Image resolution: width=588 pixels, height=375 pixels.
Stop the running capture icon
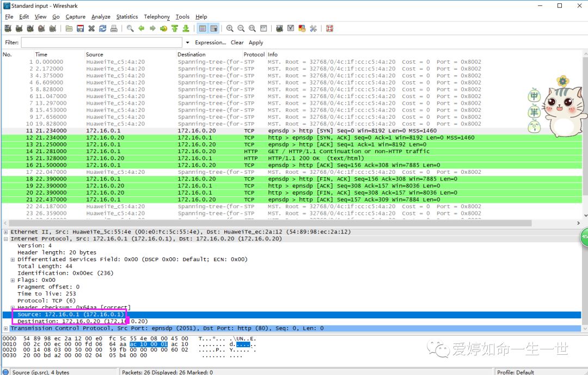pos(41,28)
